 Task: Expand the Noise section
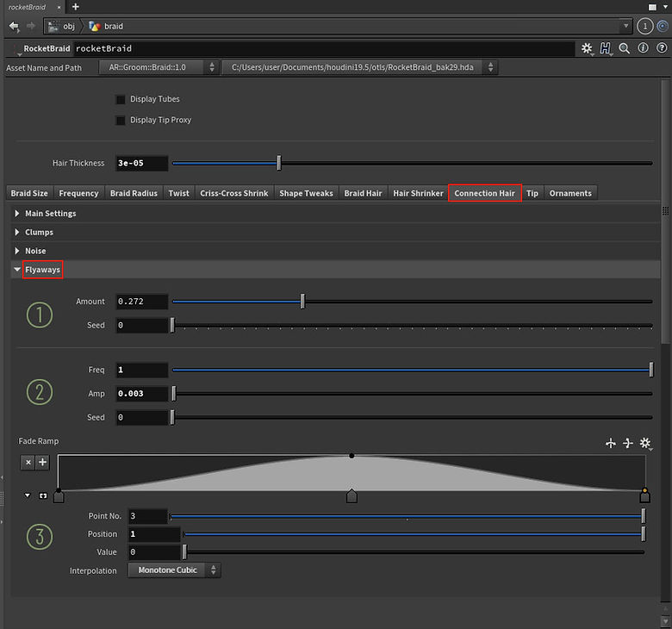(17, 251)
